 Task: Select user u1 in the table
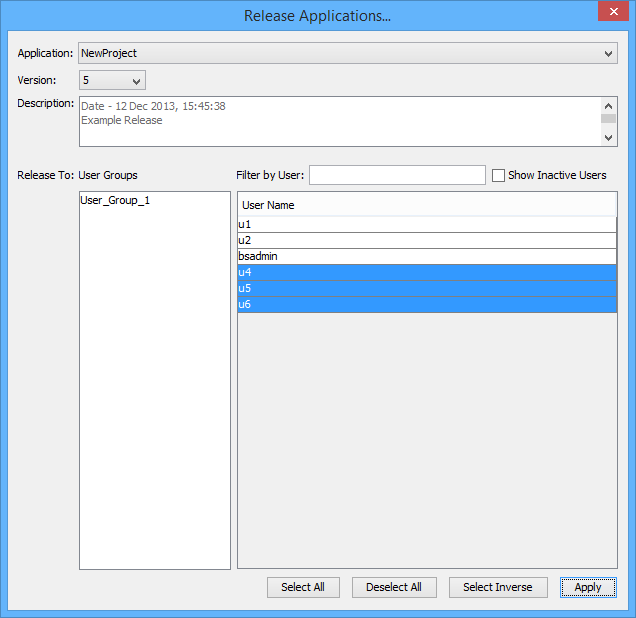(x=427, y=225)
